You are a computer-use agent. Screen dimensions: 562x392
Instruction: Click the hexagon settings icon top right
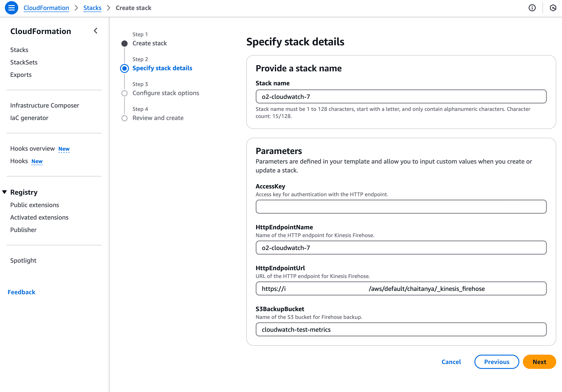coord(553,8)
